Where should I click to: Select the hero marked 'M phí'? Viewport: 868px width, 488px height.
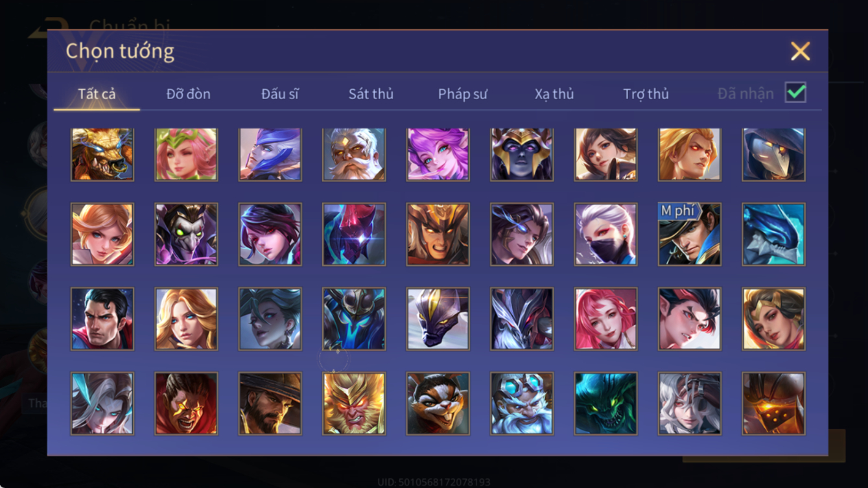(x=690, y=235)
